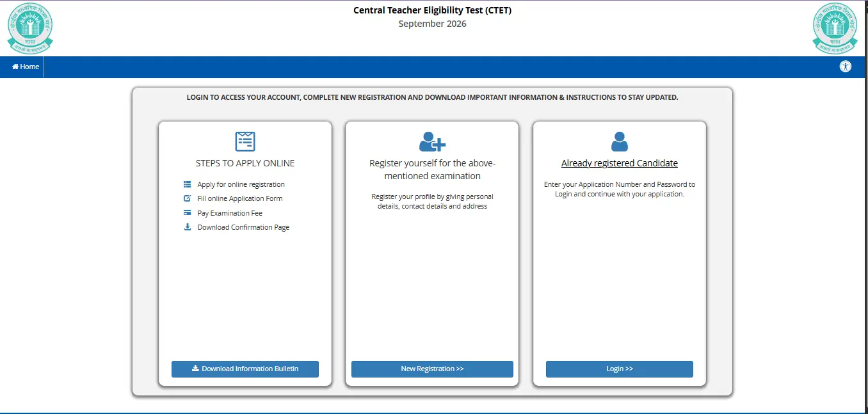The image size is (868, 414).
Task: Download the Information Bulletin
Action: coord(245,369)
